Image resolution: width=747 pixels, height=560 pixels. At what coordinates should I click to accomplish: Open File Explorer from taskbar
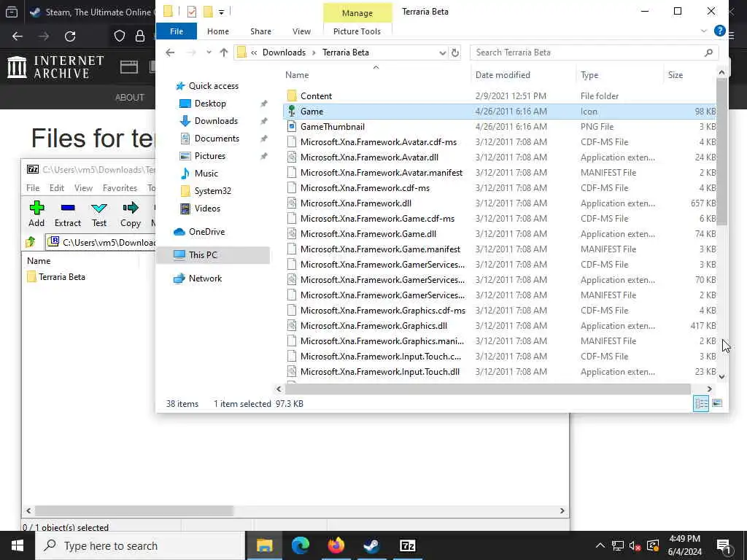click(x=264, y=545)
